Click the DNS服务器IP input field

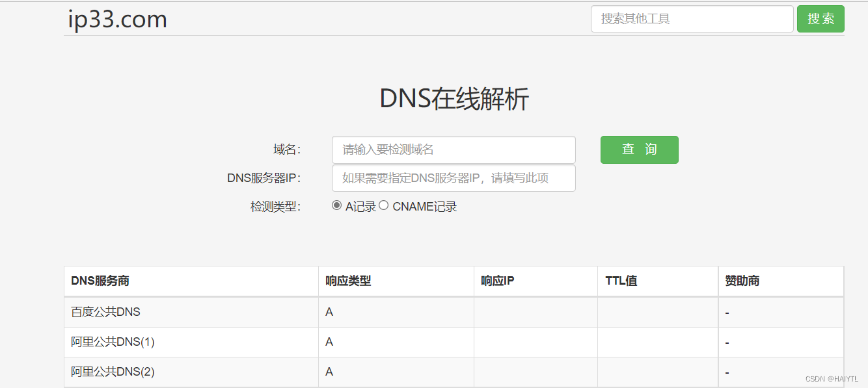454,178
